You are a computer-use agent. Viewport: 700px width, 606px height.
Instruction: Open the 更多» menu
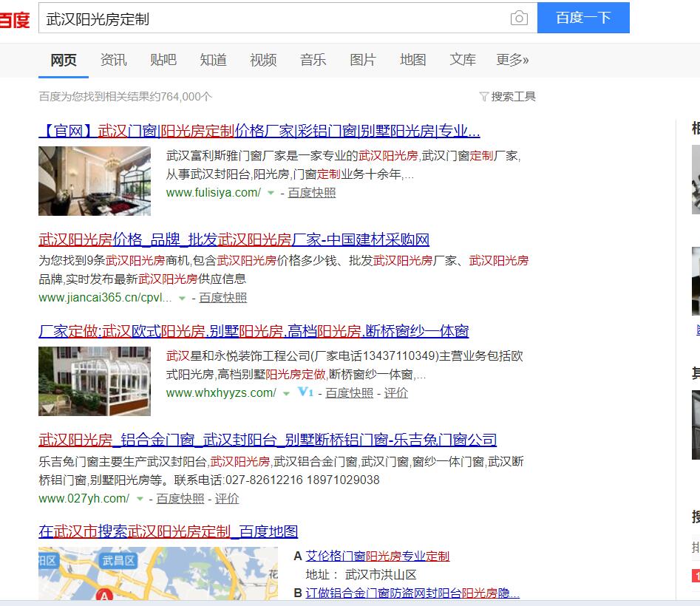click(x=512, y=61)
